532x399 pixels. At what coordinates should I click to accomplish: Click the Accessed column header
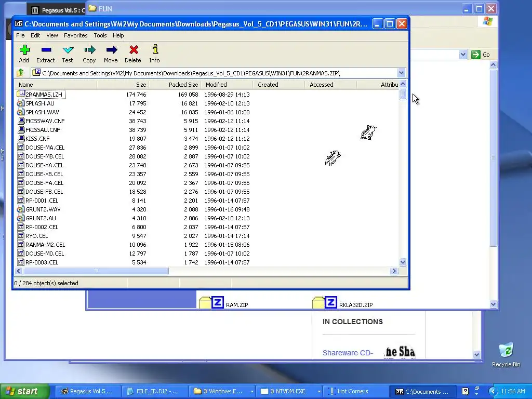(331, 85)
